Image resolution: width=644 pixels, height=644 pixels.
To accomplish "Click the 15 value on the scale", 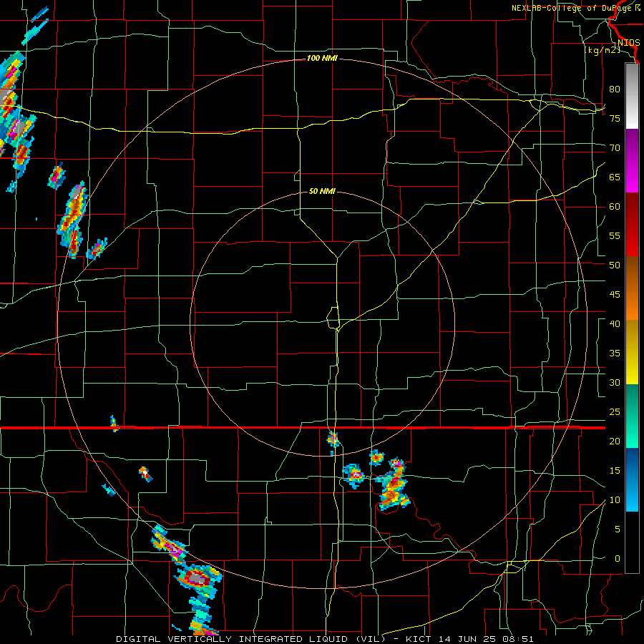I will point(615,471).
